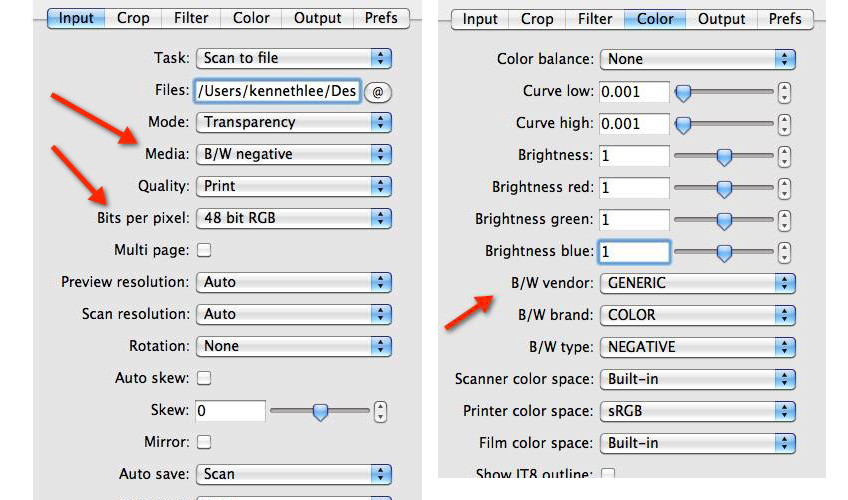Click the Curve low stepper arrows

785,93
